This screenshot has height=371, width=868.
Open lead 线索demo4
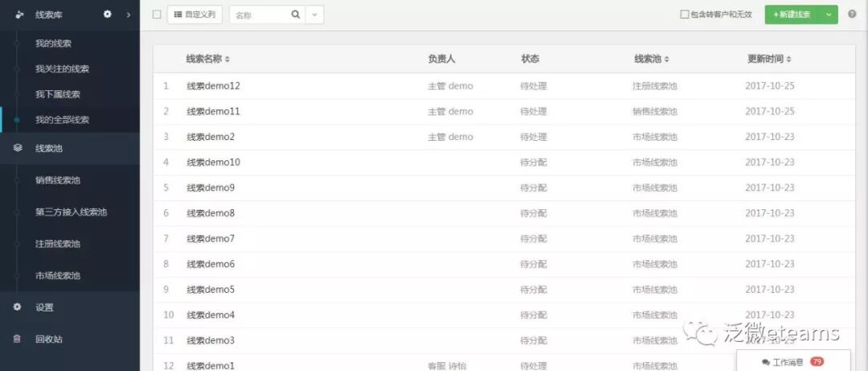(211, 315)
